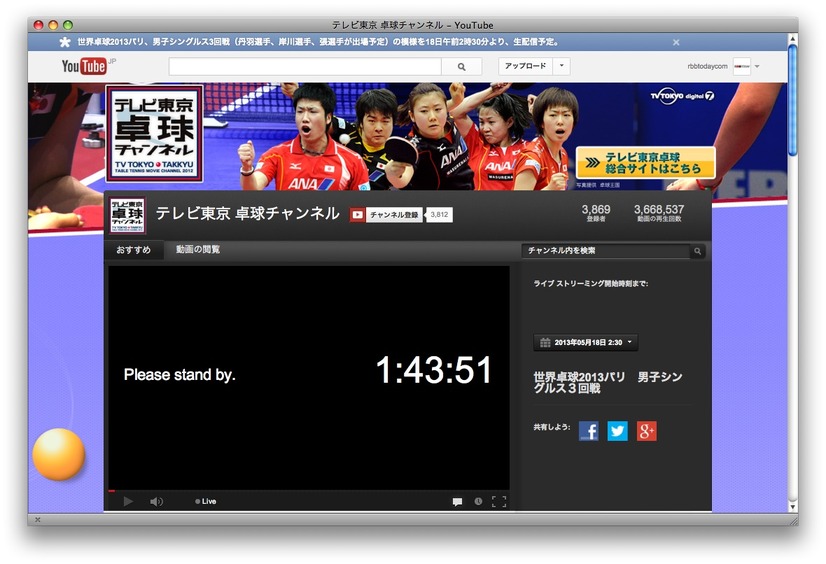Click the window green zoom button
The width and height of the screenshot is (826, 564).
[x=68, y=25]
